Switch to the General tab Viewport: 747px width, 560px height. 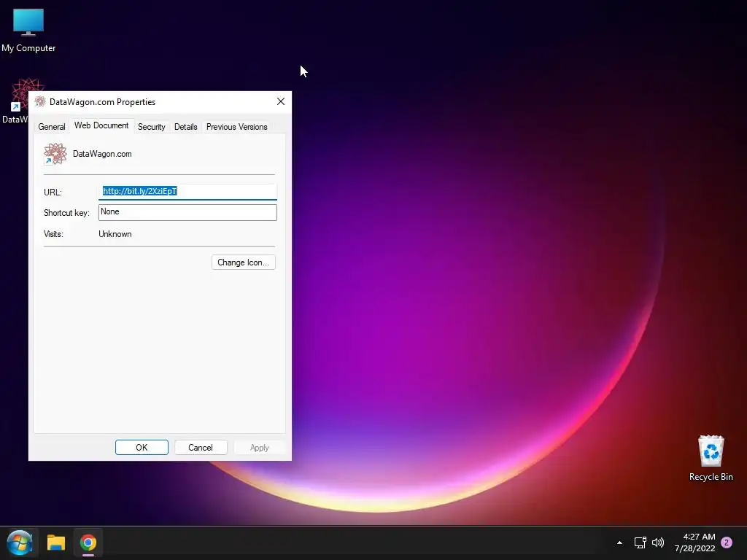pyautogui.click(x=52, y=127)
